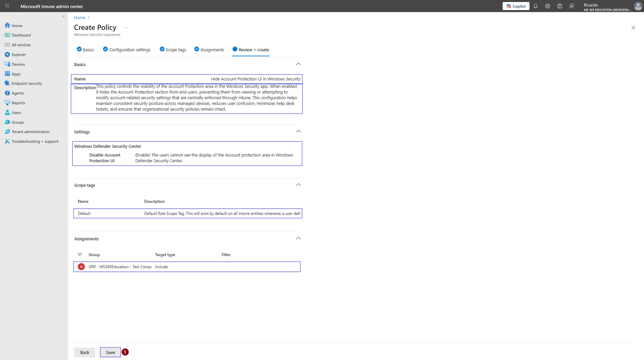The width and height of the screenshot is (644, 360).
Task: Collapse the Basics section chevron
Action: point(298,64)
